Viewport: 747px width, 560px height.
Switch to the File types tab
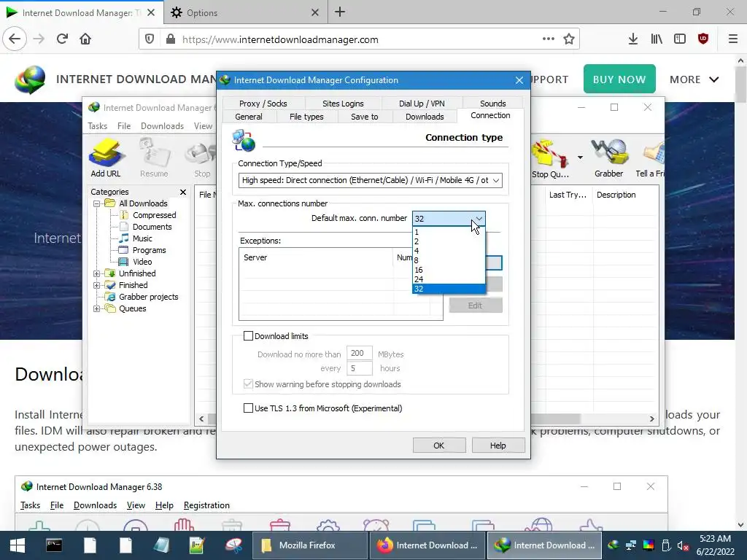point(306,117)
